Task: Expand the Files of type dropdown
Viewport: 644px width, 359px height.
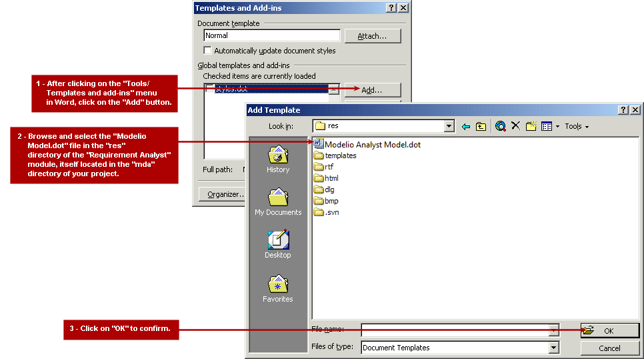Action: click(x=553, y=348)
